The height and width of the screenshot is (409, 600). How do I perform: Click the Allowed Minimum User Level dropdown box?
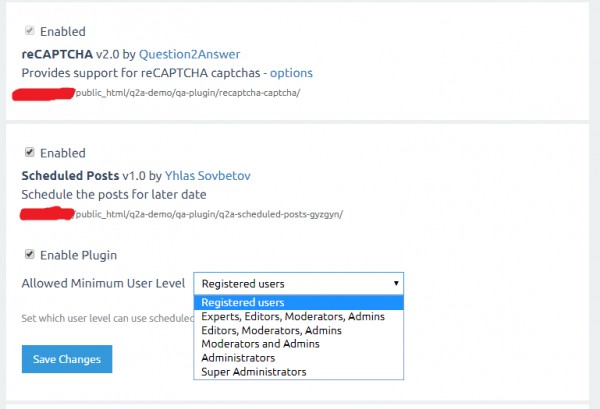tap(298, 283)
